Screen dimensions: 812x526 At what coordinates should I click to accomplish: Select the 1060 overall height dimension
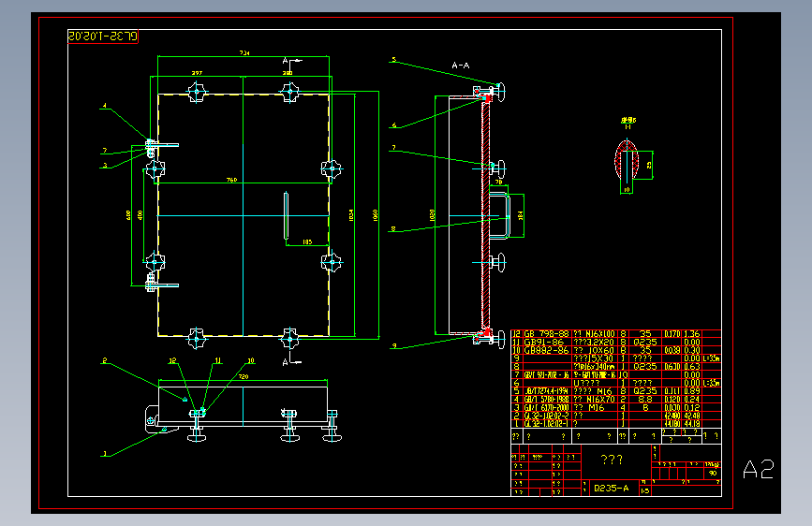[x=375, y=215]
